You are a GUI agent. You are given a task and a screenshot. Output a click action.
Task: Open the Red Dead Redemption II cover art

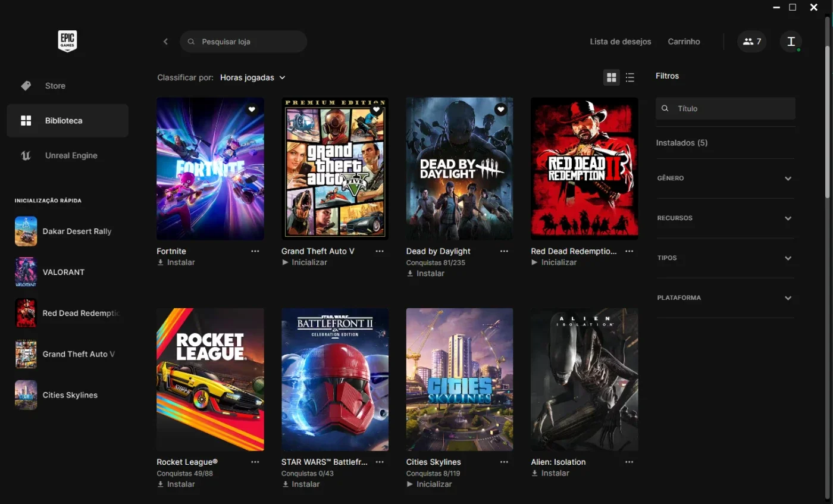[584, 169]
